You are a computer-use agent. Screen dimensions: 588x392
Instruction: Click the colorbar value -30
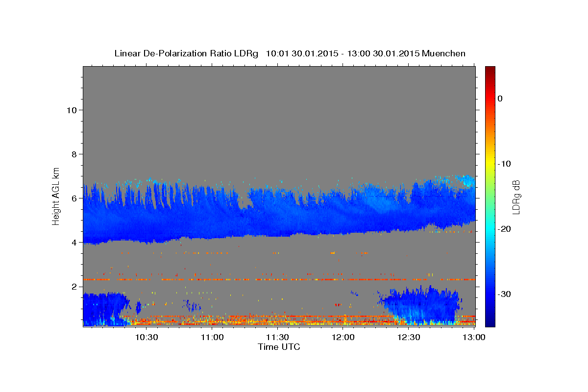tap(504, 294)
